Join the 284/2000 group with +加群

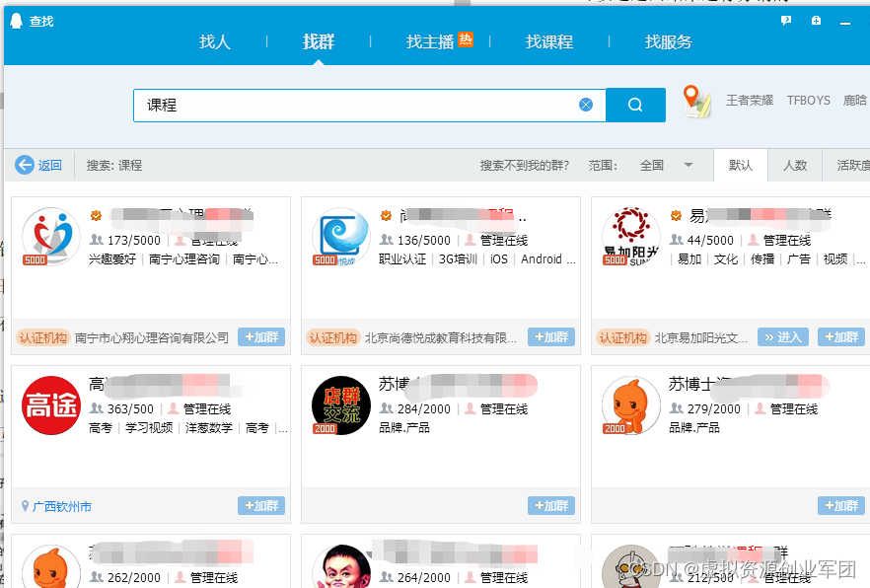click(x=551, y=505)
